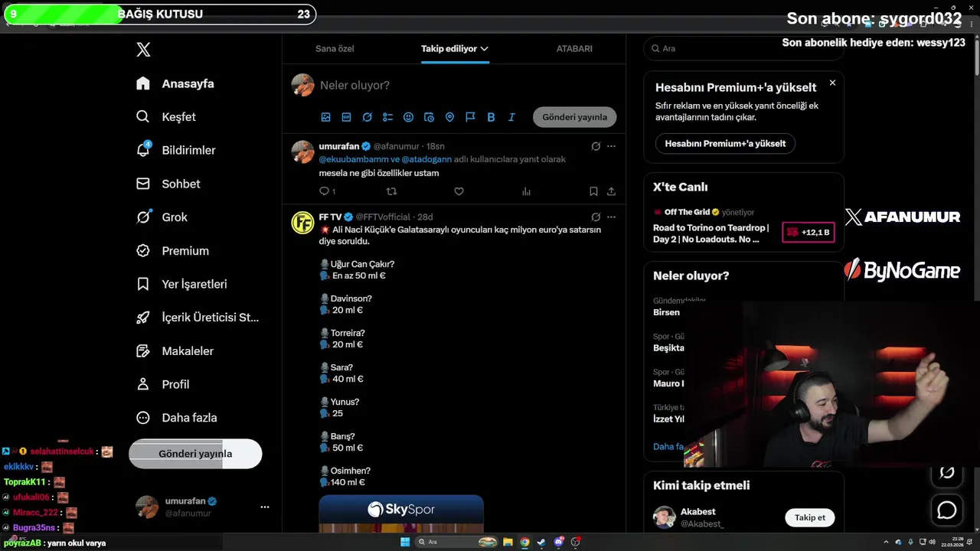Open Steam from the taskbar

(x=541, y=542)
